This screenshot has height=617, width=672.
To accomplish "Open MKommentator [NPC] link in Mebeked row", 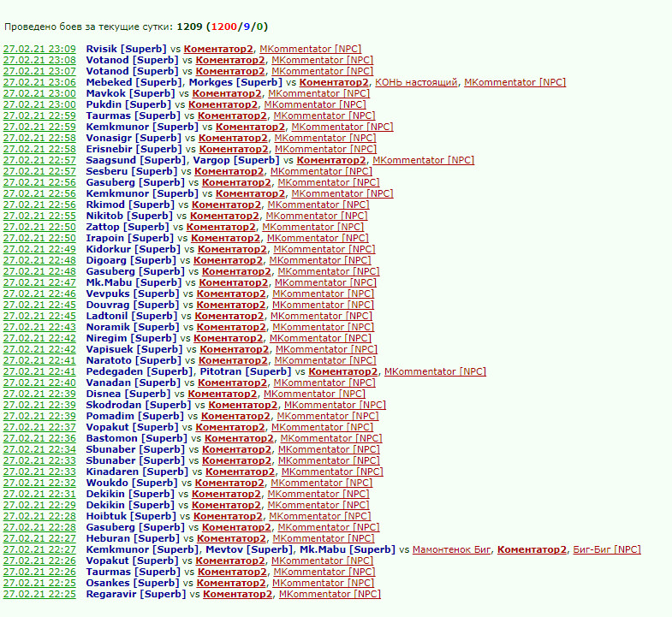I will pyautogui.click(x=514, y=82).
